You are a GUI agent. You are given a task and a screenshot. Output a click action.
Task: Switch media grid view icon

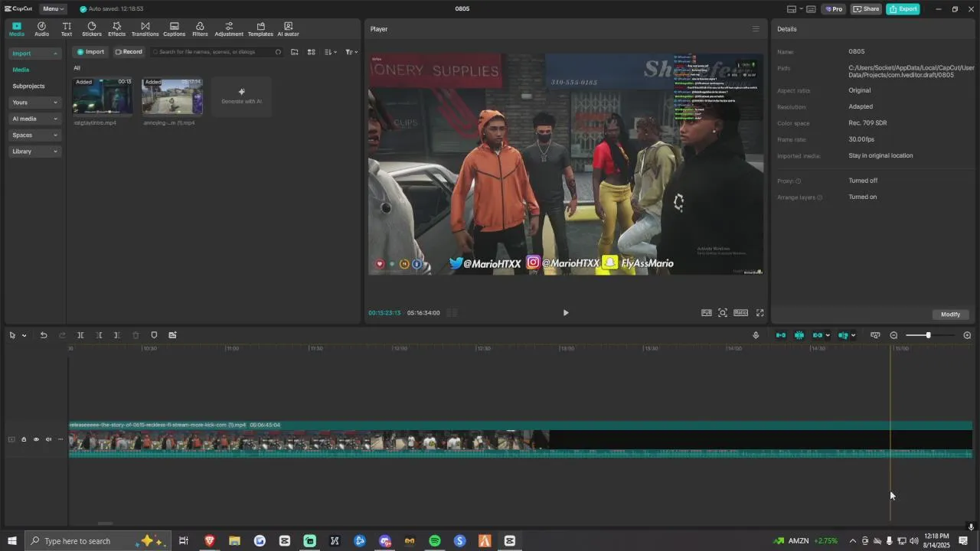312,52
